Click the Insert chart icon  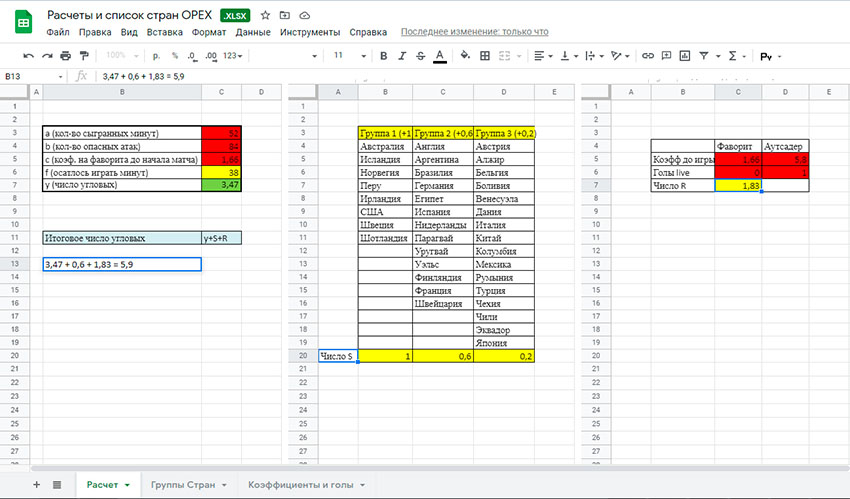tap(685, 56)
